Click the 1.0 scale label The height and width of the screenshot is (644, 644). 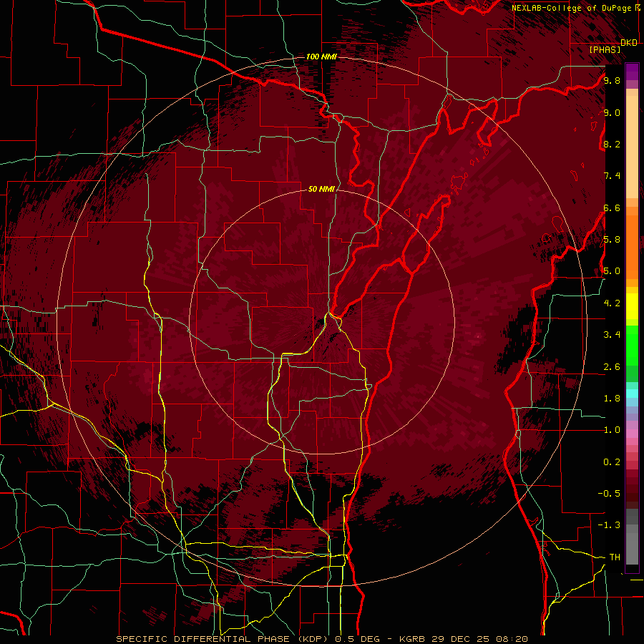coord(612,430)
